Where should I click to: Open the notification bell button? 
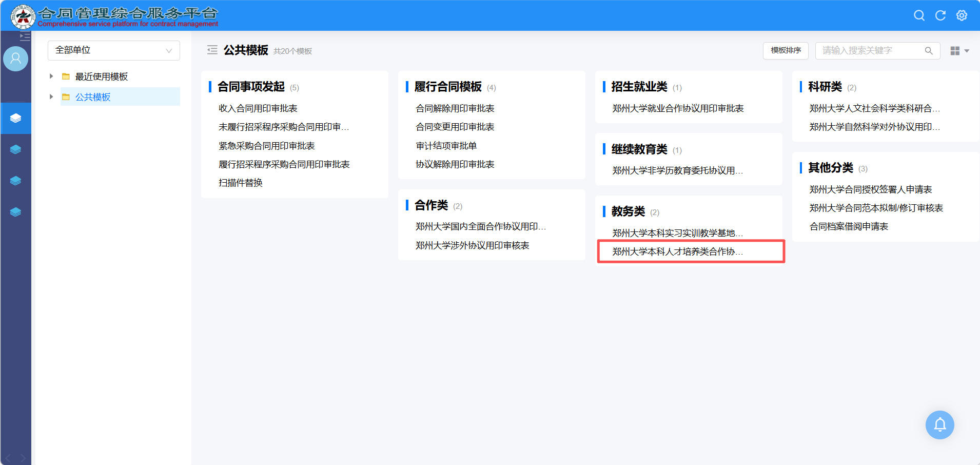point(939,425)
